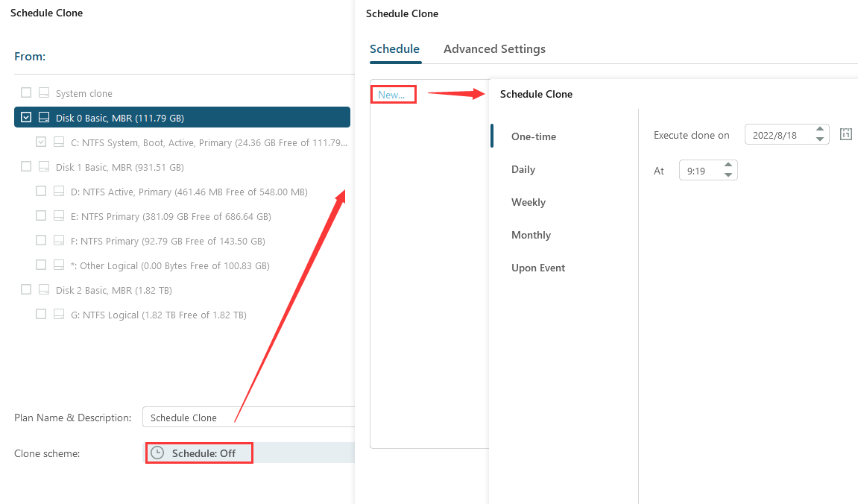Click the G: NTFS Logical partition icon
The height and width of the screenshot is (504, 858).
(59, 314)
